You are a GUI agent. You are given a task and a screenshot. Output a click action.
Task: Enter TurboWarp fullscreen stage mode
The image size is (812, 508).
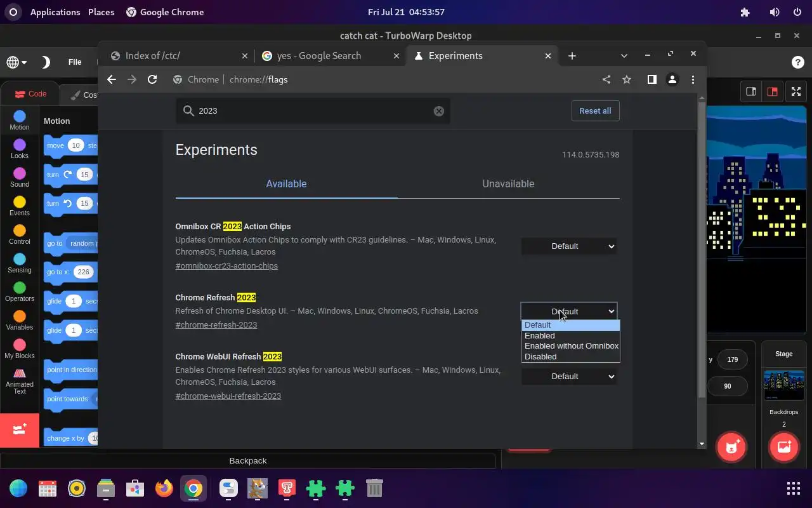[796, 91]
